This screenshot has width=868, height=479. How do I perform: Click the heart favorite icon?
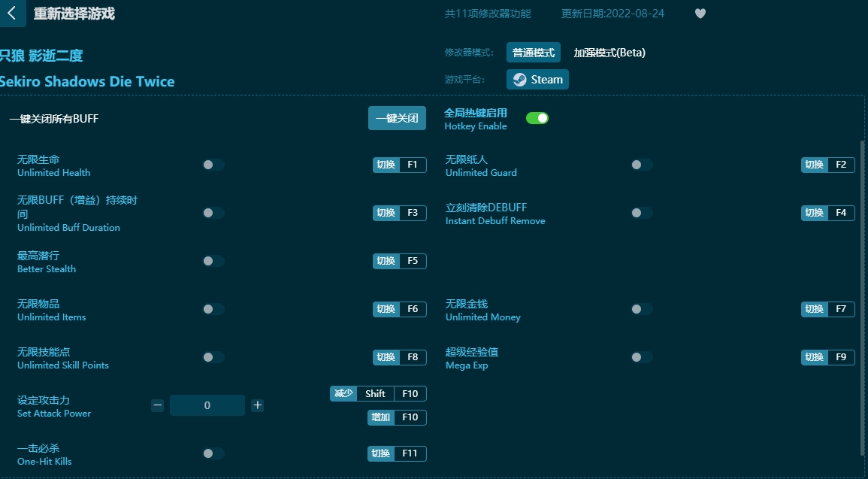(x=700, y=14)
